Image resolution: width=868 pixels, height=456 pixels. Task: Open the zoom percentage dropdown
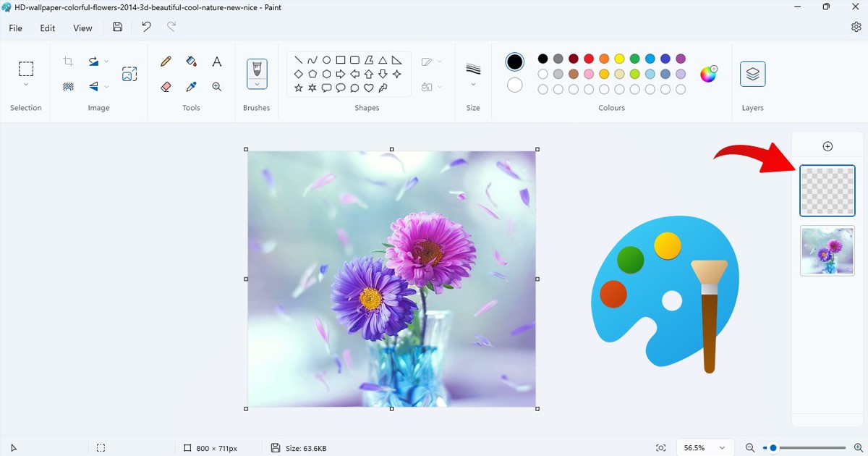pos(705,447)
